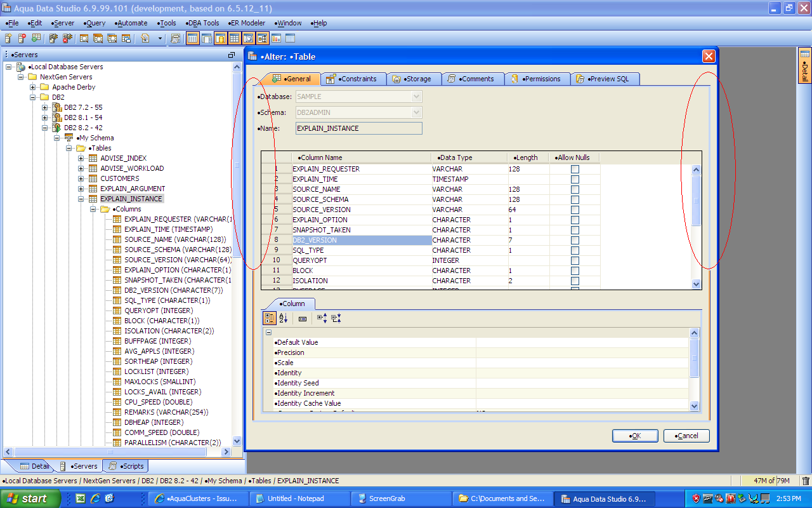Image resolution: width=812 pixels, height=508 pixels.
Task: Click the red-marked server toolbar icon
Action: [x=22, y=39]
